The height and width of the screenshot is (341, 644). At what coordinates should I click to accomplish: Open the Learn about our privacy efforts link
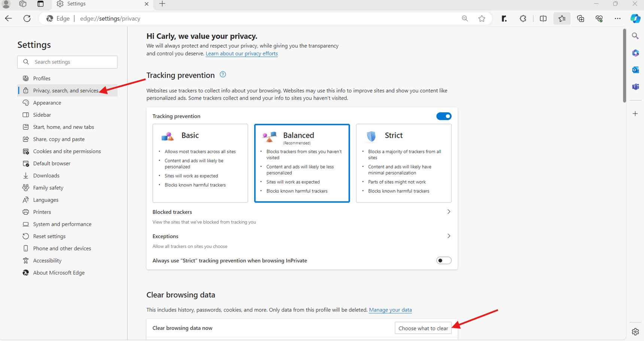(241, 54)
